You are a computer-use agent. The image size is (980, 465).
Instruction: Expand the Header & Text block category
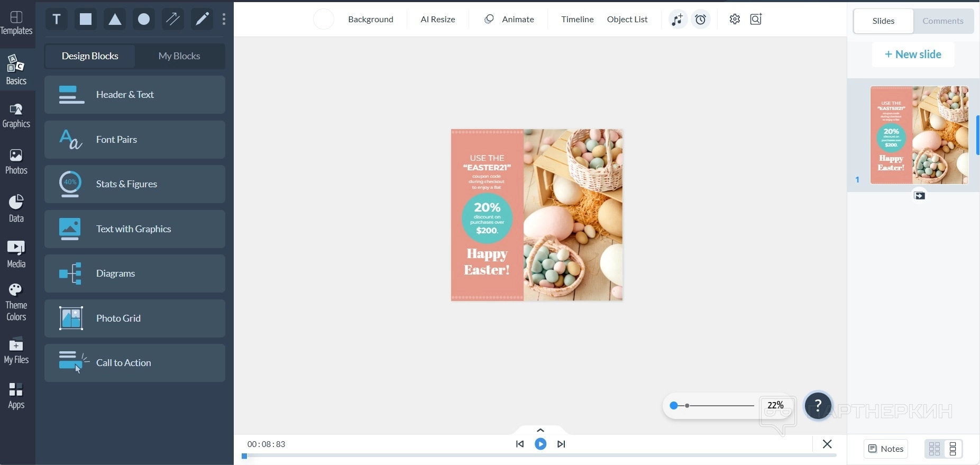[135, 95]
